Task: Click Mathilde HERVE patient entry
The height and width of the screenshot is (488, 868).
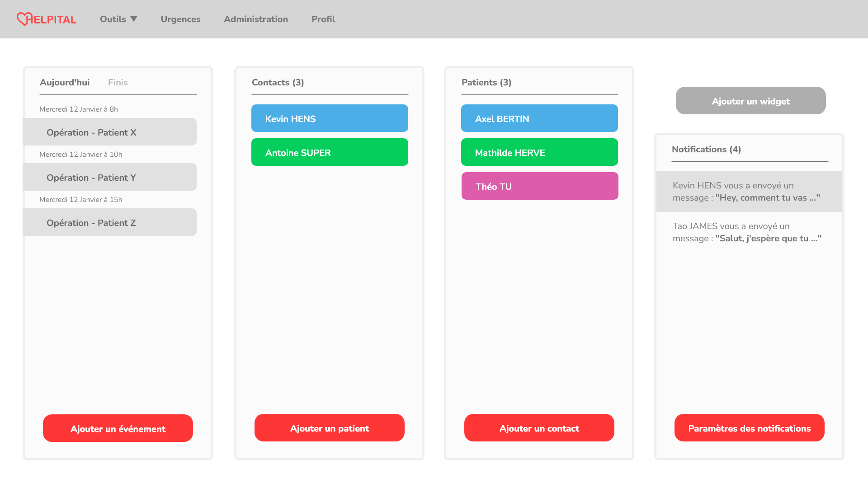Action: (x=539, y=153)
